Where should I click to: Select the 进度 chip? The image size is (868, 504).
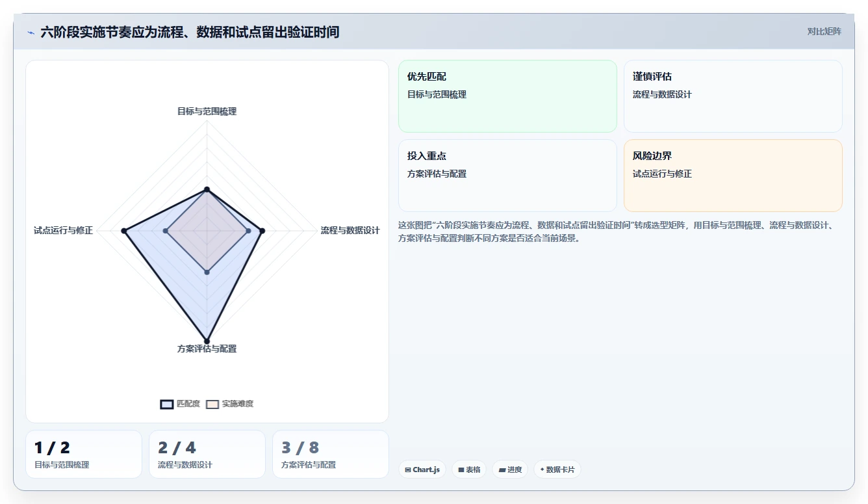(510, 470)
